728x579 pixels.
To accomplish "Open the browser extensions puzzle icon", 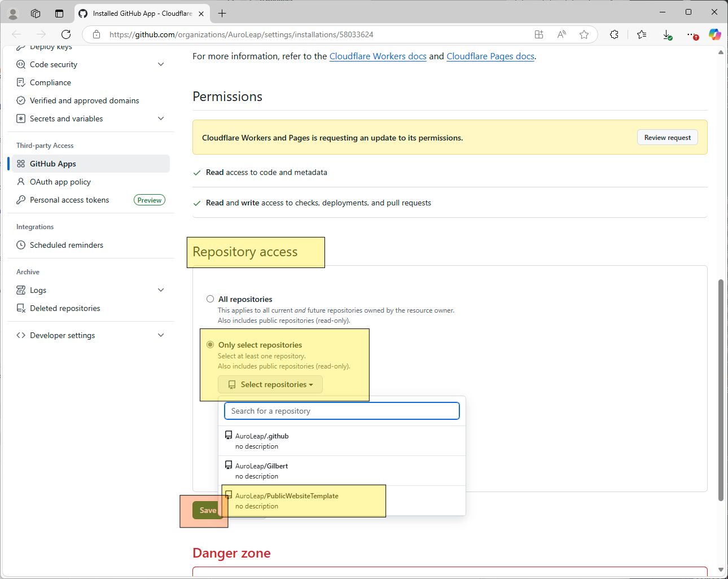I will (x=614, y=34).
